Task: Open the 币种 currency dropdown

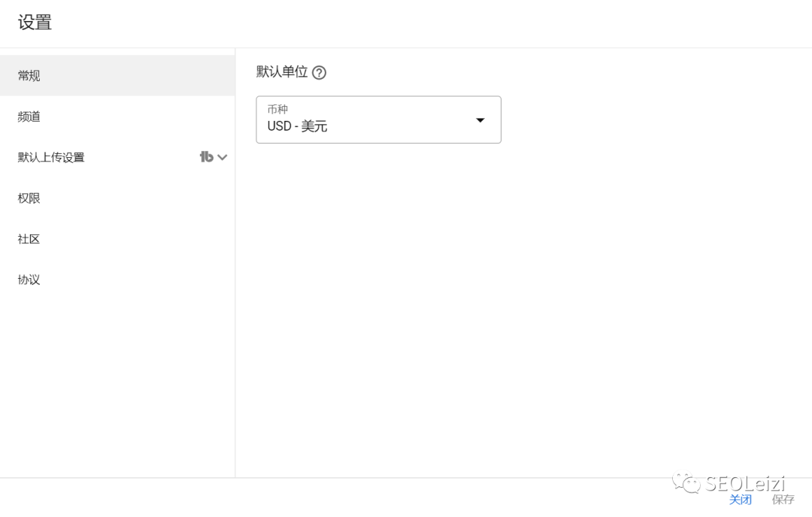Action: (378, 119)
